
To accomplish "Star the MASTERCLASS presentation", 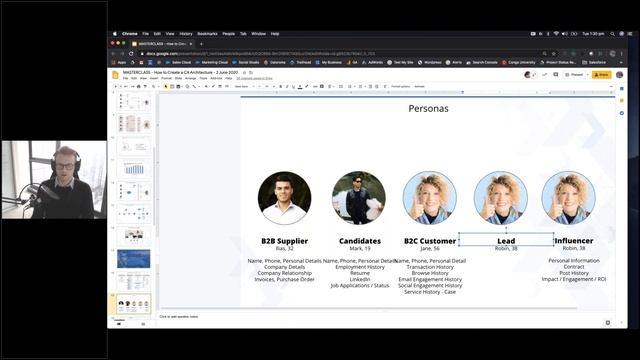I will [244, 73].
